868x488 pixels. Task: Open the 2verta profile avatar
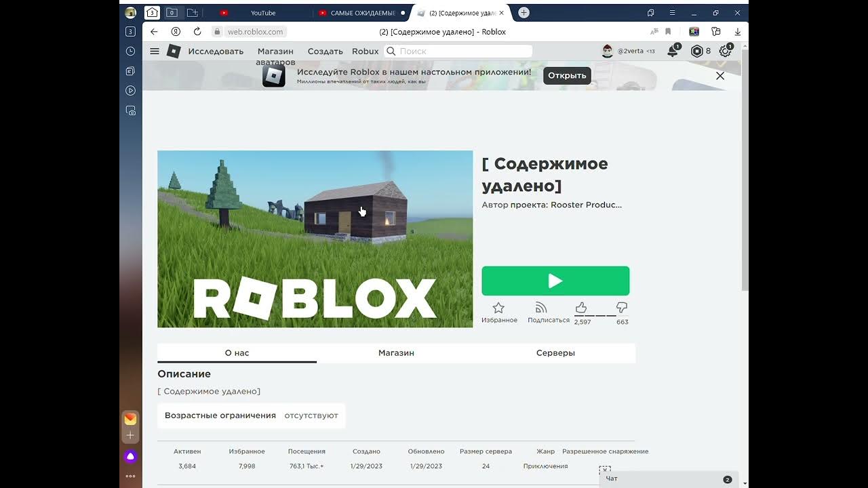point(608,51)
